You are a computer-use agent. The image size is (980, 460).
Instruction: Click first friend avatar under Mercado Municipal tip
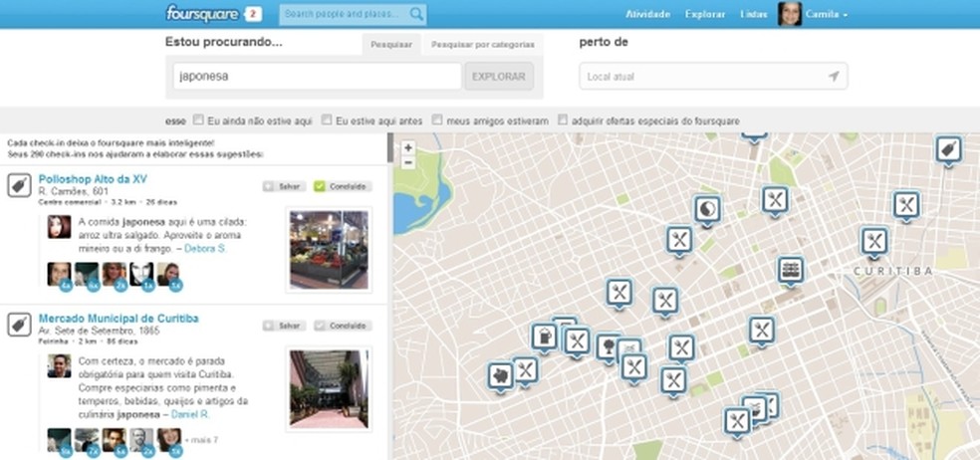tap(60, 442)
